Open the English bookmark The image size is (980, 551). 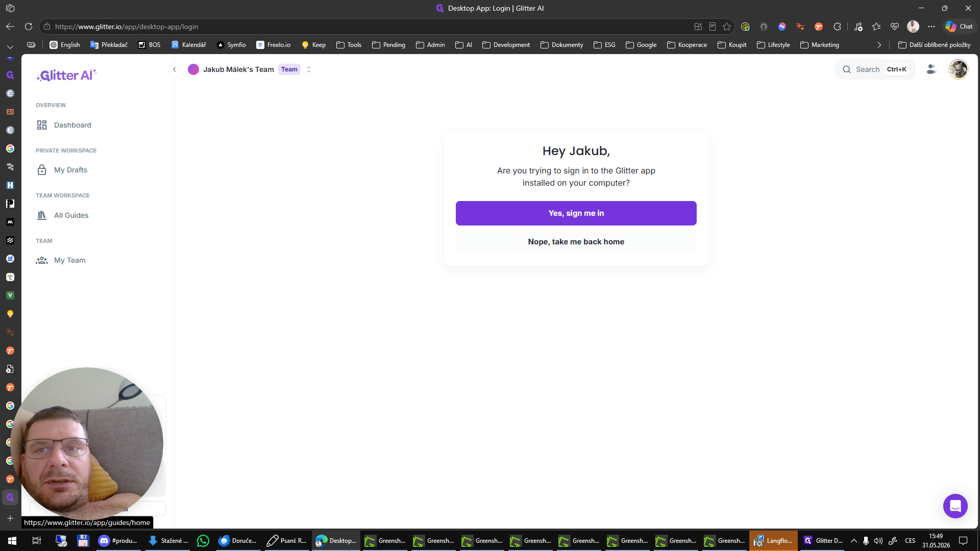tap(65, 45)
